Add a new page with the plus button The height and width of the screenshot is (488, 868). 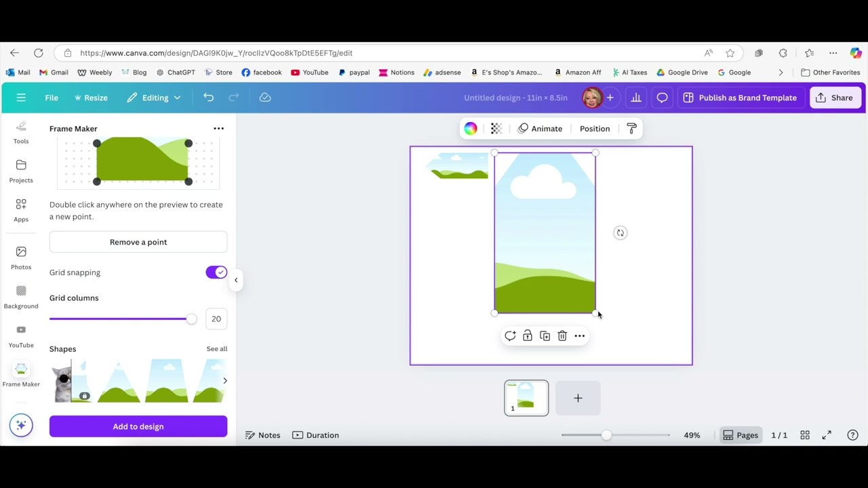coord(578,398)
